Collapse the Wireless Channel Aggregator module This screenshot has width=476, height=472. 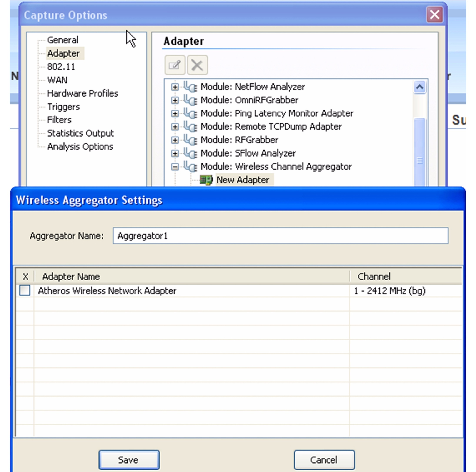click(175, 167)
